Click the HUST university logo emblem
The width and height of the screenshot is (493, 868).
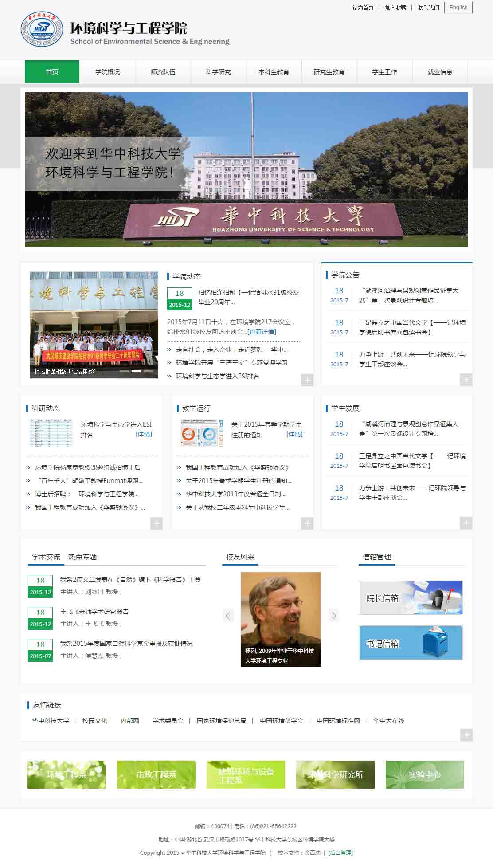click(42, 30)
